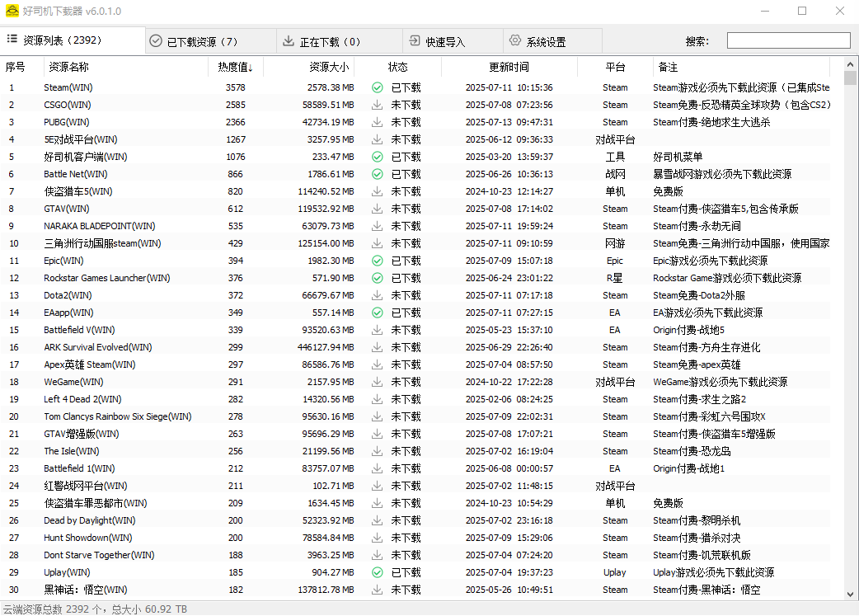859x616 pixels.
Task: Switch to the 正在下载 (0) tab
Action: [340, 42]
